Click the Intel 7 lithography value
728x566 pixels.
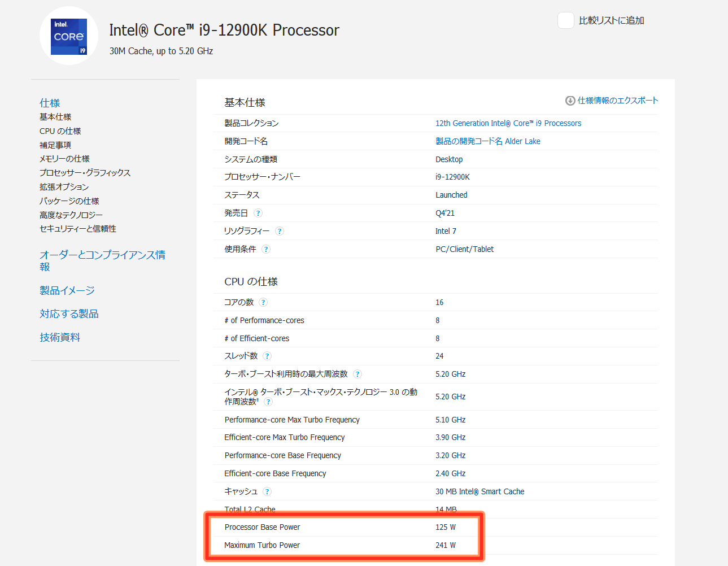446,231
